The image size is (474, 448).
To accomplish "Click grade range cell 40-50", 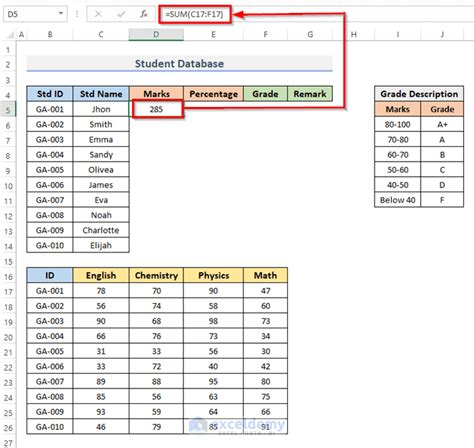I will coord(398,185).
